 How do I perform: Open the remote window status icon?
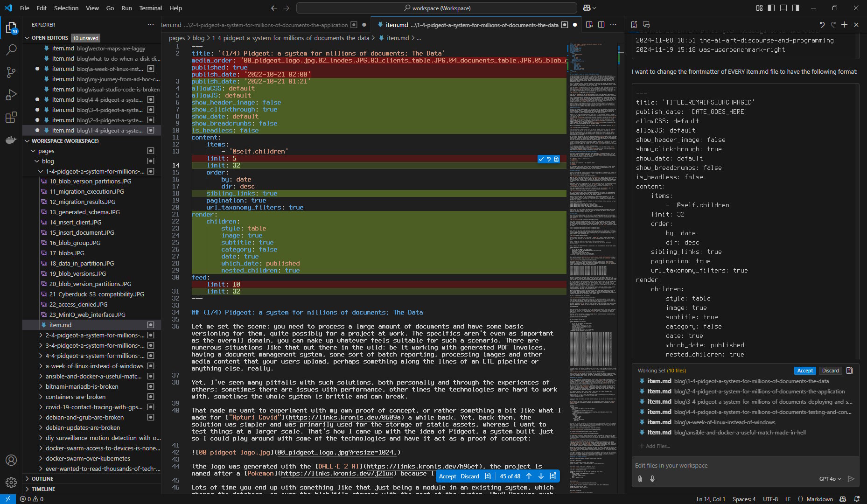(8, 499)
